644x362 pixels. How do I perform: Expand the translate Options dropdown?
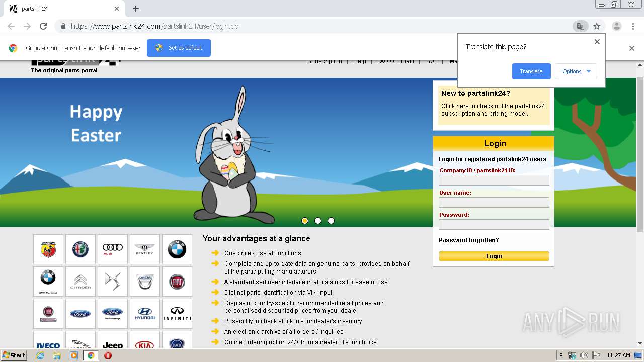pyautogui.click(x=576, y=71)
